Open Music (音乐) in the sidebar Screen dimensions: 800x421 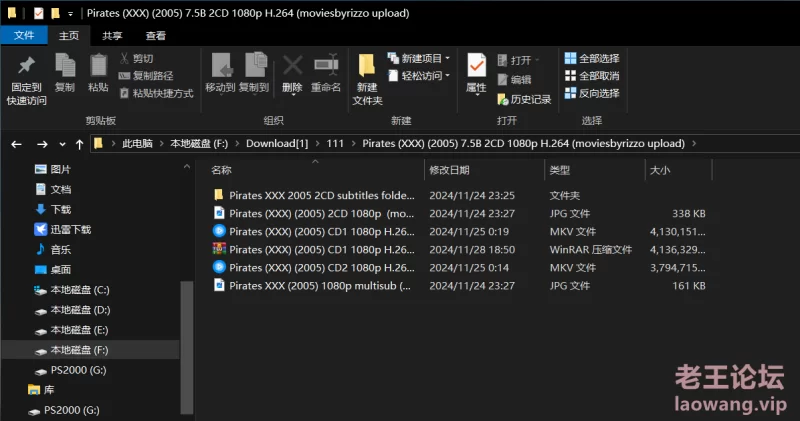pyautogui.click(x=53, y=250)
